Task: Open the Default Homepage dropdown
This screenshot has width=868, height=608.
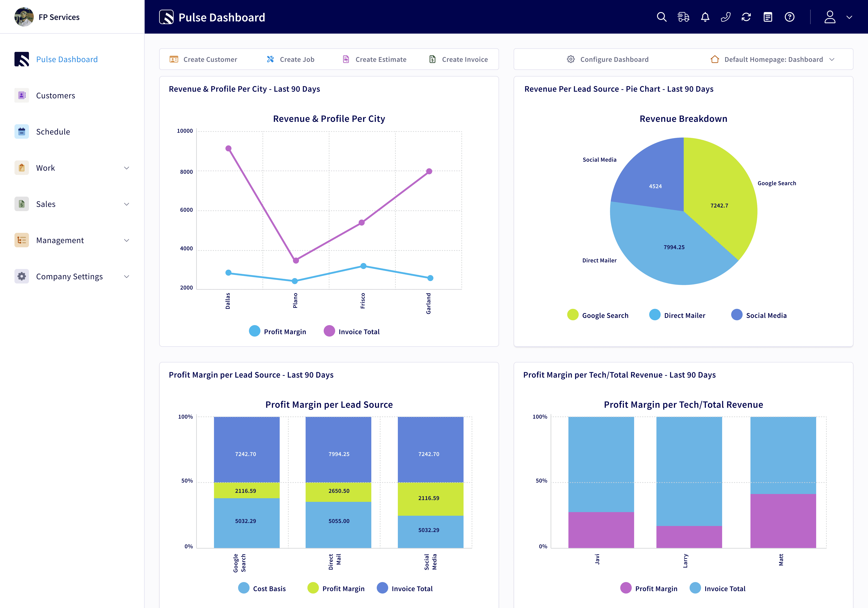Action: pos(773,59)
